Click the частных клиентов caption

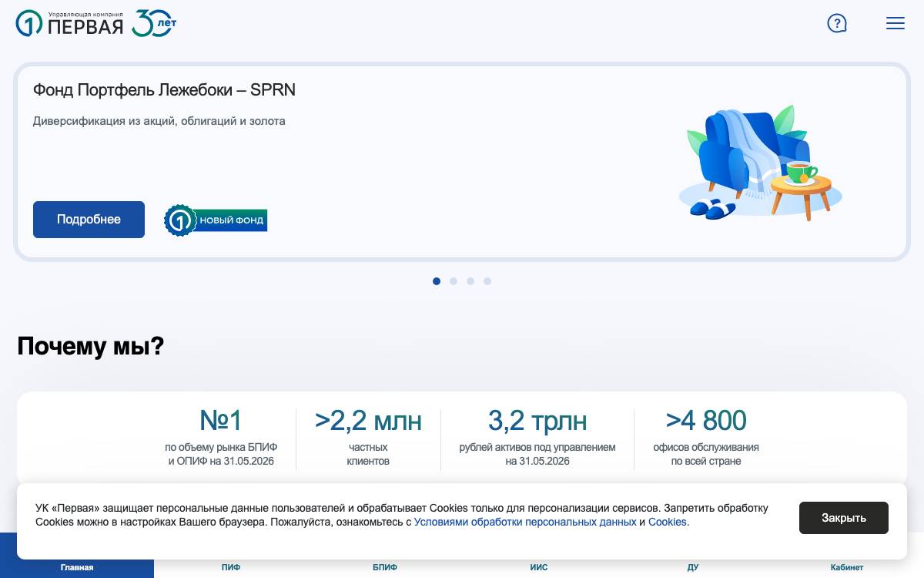click(x=368, y=454)
